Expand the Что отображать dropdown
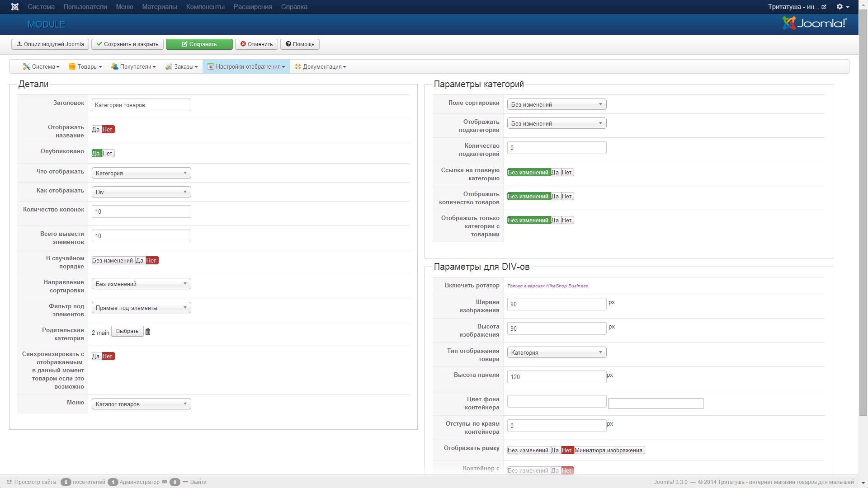 pyautogui.click(x=141, y=173)
